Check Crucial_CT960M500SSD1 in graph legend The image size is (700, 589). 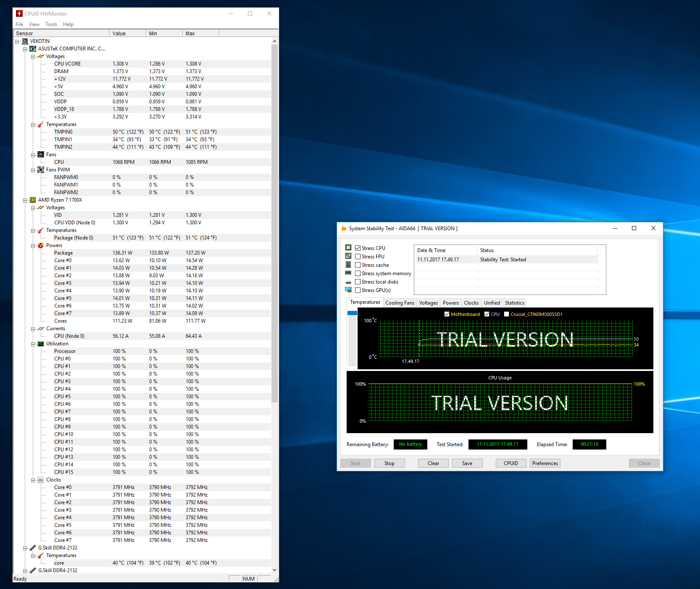point(507,314)
